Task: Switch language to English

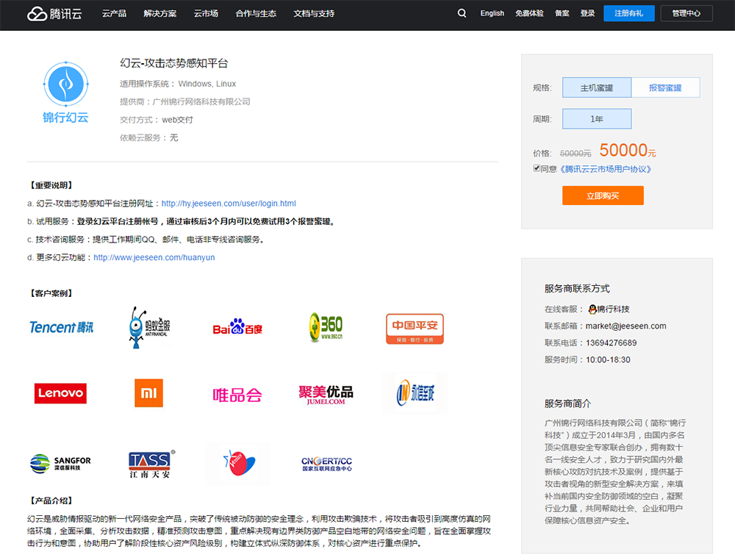Action: (x=492, y=13)
